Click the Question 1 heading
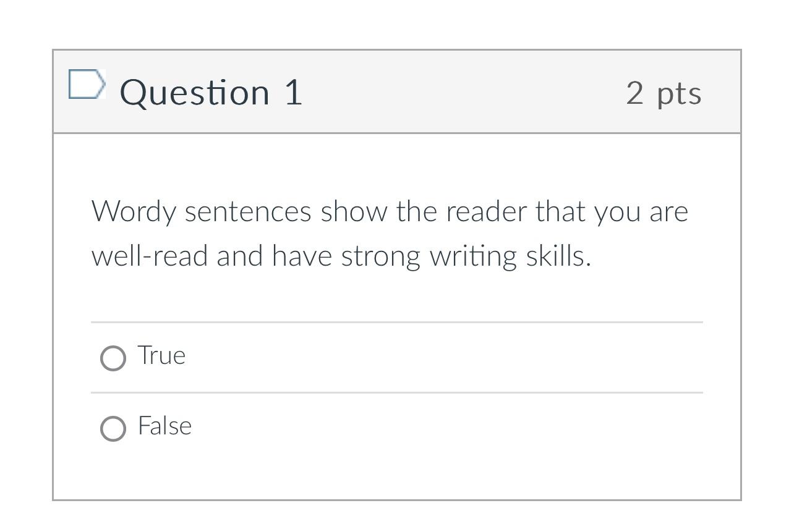The height and width of the screenshot is (532, 794). (211, 93)
